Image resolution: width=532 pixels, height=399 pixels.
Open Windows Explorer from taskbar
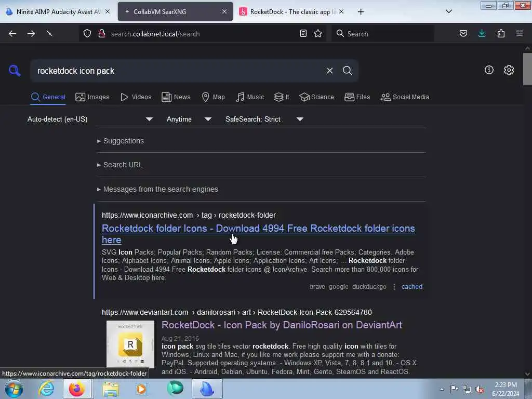click(x=111, y=389)
